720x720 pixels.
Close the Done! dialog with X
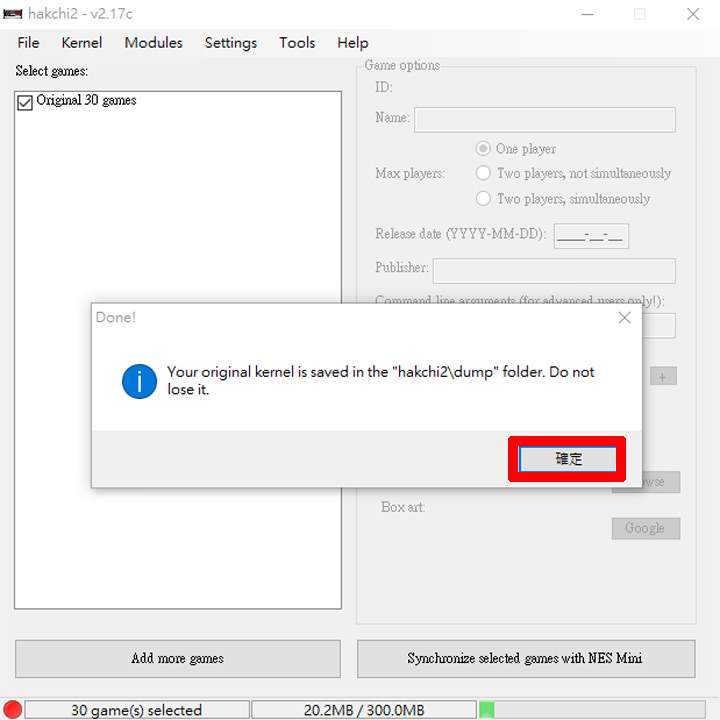tap(624, 318)
